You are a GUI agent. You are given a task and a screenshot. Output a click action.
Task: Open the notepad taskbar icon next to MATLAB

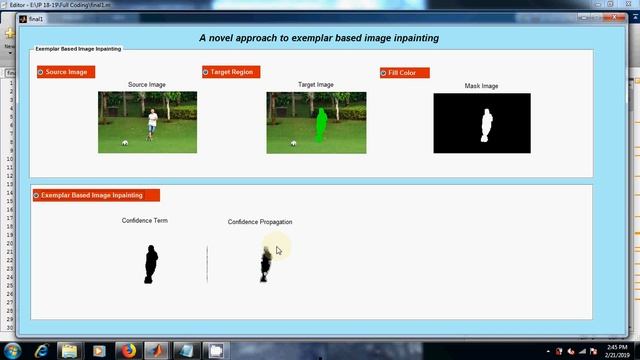tap(187, 351)
